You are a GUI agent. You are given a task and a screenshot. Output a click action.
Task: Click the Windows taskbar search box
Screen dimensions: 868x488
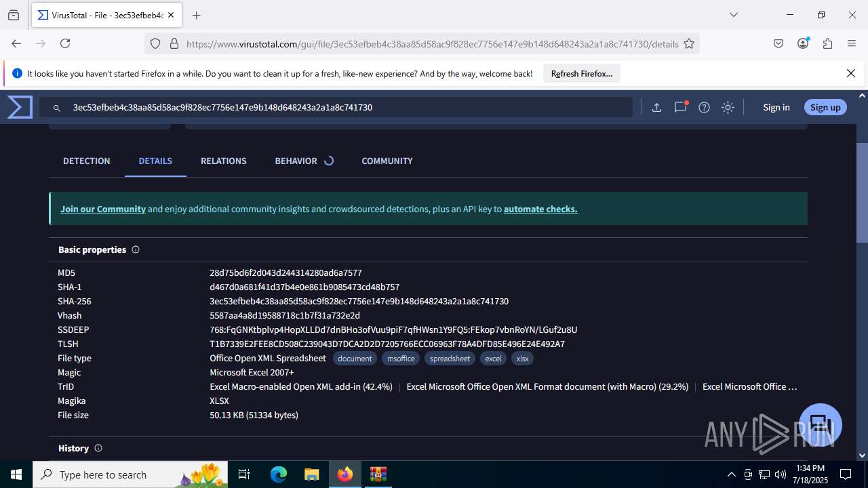[131, 474]
